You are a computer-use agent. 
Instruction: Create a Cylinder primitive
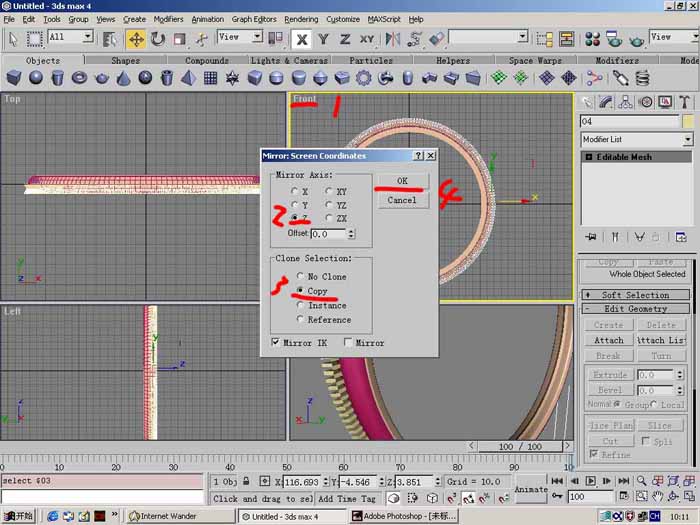click(x=58, y=78)
